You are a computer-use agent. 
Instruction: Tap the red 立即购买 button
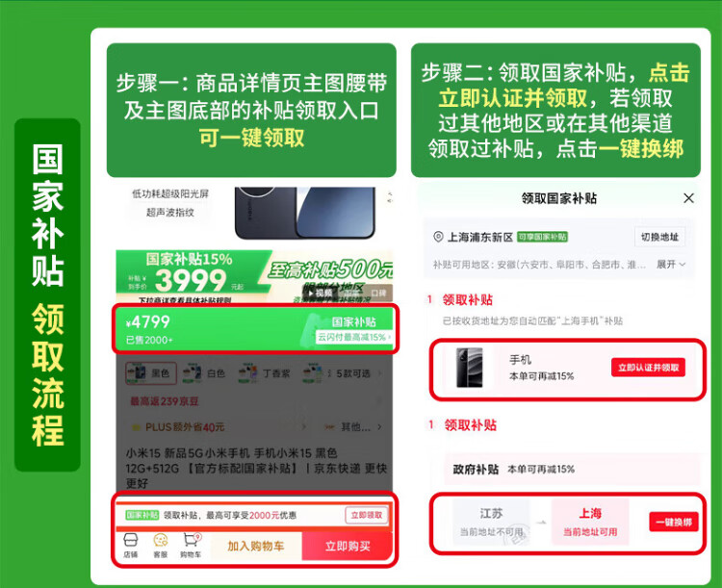348,546
